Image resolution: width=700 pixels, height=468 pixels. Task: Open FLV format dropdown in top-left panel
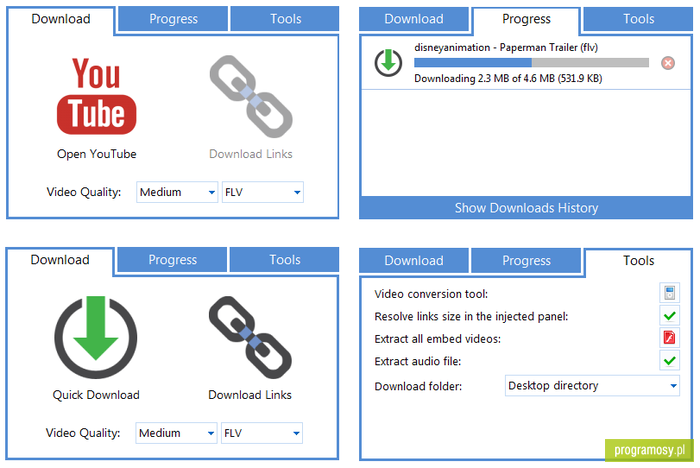point(262,192)
